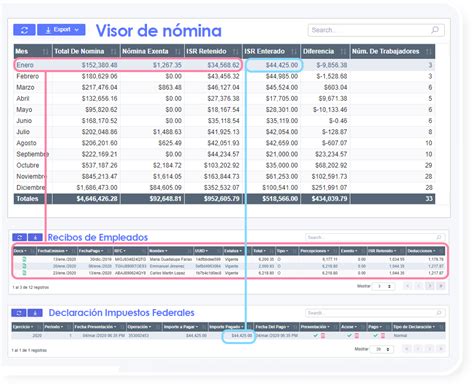Sort by Núm. De Trabajadores column arrows
Screen dimensions: 474x386
[x=429, y=52]
